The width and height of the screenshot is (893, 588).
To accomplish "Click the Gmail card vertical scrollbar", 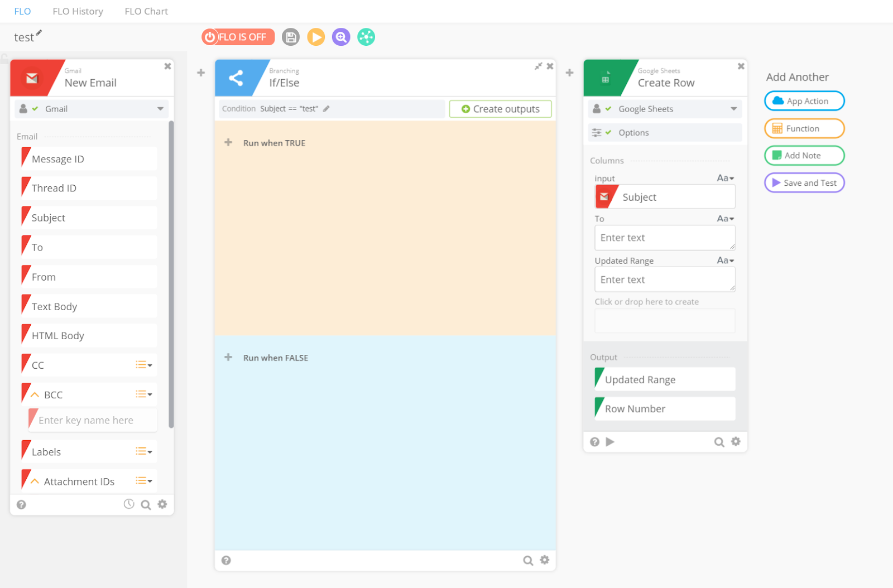I will (x=171, y=274).
